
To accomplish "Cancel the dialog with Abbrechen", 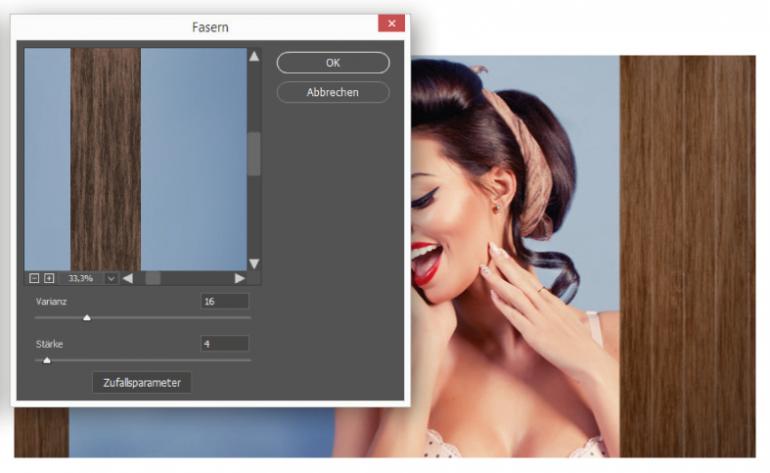I will click(333, 92).
